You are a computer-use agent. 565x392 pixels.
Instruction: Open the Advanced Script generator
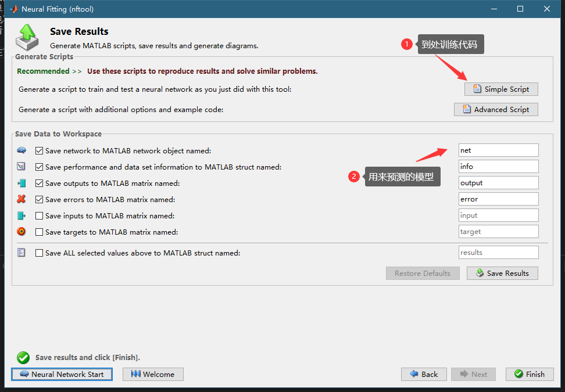496,109
